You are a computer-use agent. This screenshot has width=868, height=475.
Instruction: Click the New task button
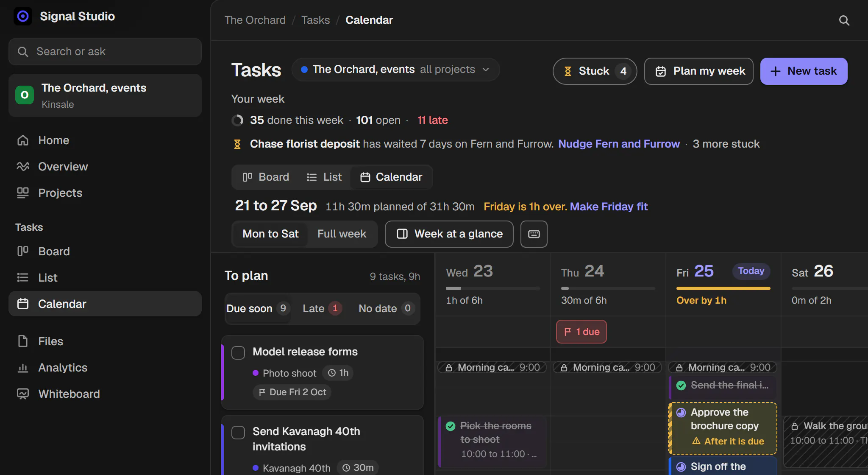tap(804, 71)
